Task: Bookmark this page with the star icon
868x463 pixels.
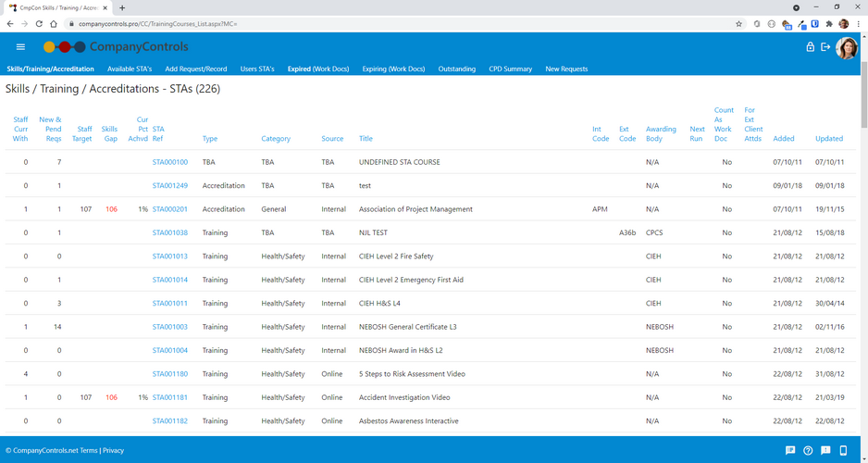Action: click(x=738, y=24)
